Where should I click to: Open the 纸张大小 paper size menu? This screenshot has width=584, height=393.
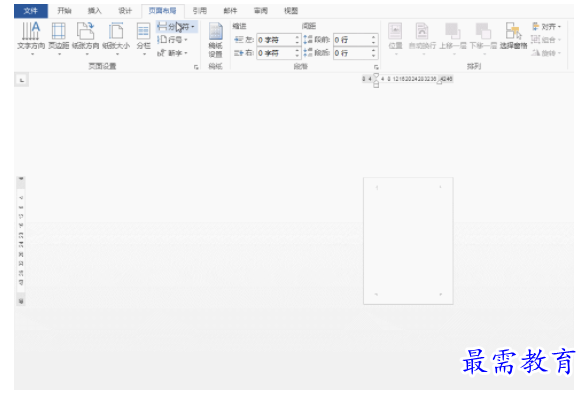(116, 39)
